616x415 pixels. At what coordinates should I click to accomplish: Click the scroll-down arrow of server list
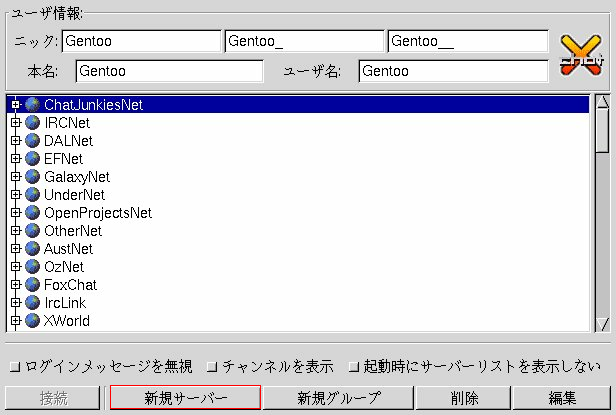(603, 325)
